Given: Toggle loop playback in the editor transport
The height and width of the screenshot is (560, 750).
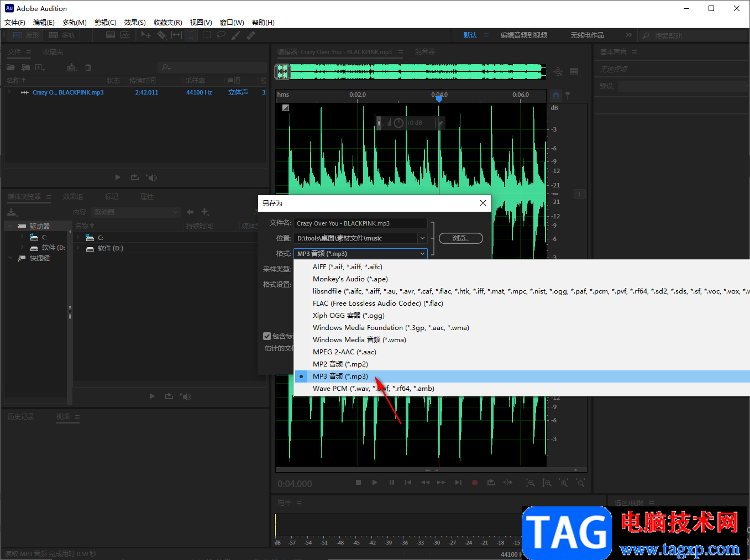Looking at the screenshot, I should 491,483.
